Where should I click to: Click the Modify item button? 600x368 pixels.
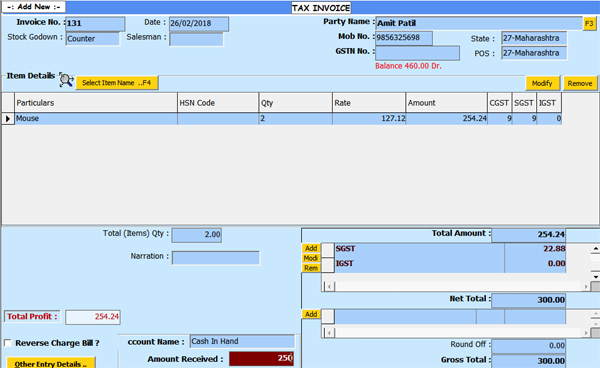click(542, 83)
